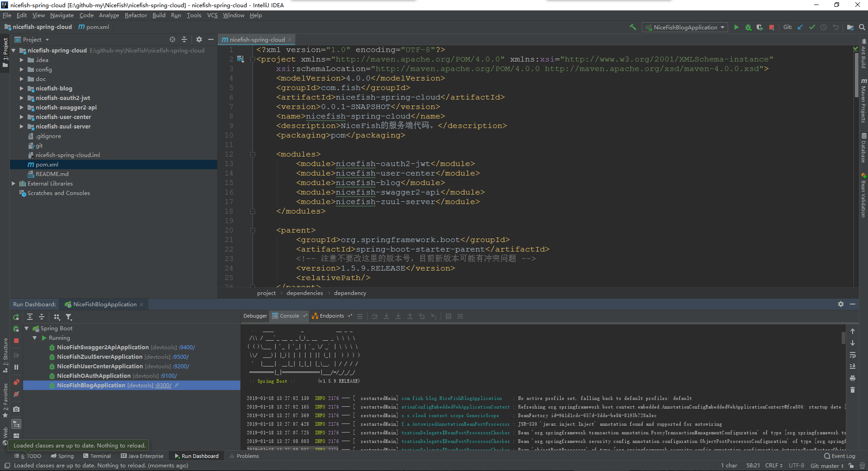Collapse the Spring Boot node in Run Dashboard
This screenshot has width=868, height=471.
tap(26, 328)
